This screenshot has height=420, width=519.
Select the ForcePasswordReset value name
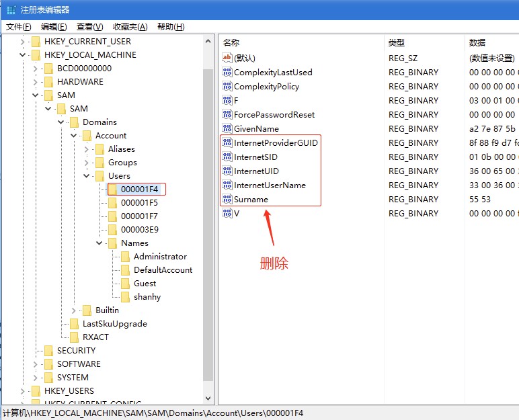[274, 114]
